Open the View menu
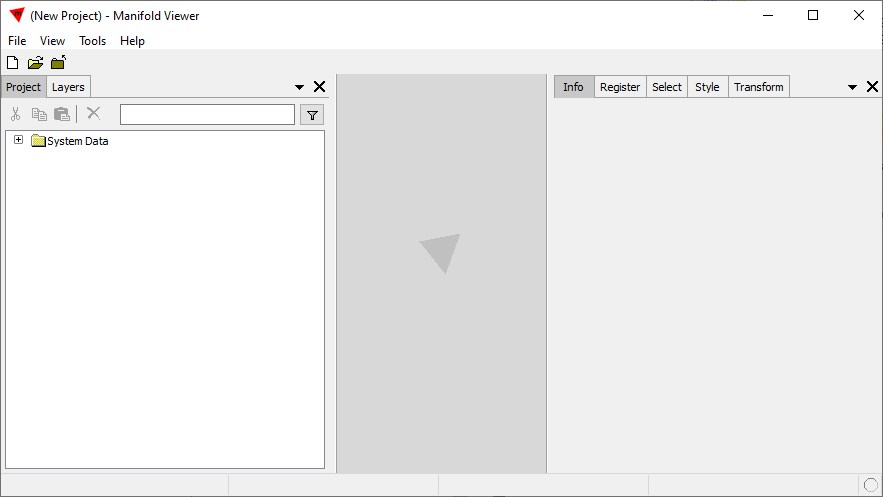 52,41
